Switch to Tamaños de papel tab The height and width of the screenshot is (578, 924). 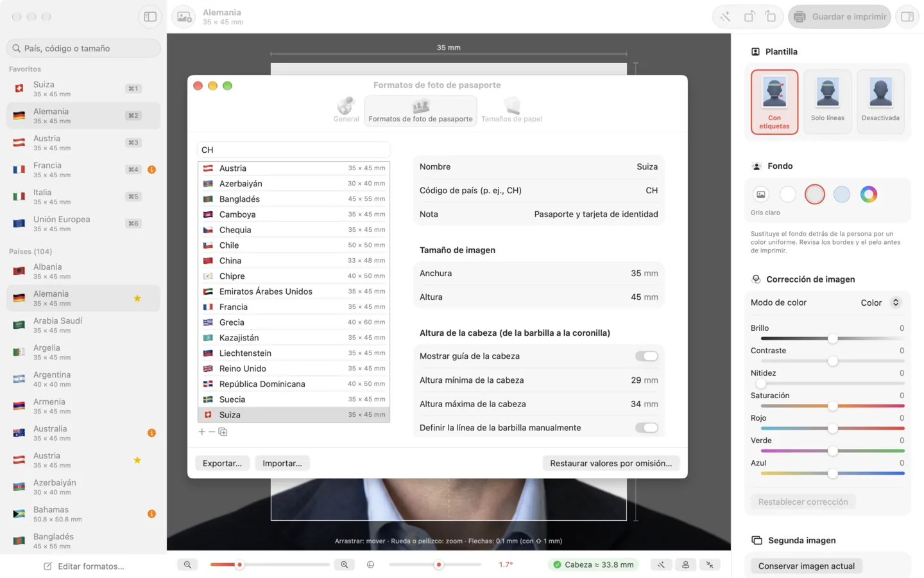[x=511, y=110]
